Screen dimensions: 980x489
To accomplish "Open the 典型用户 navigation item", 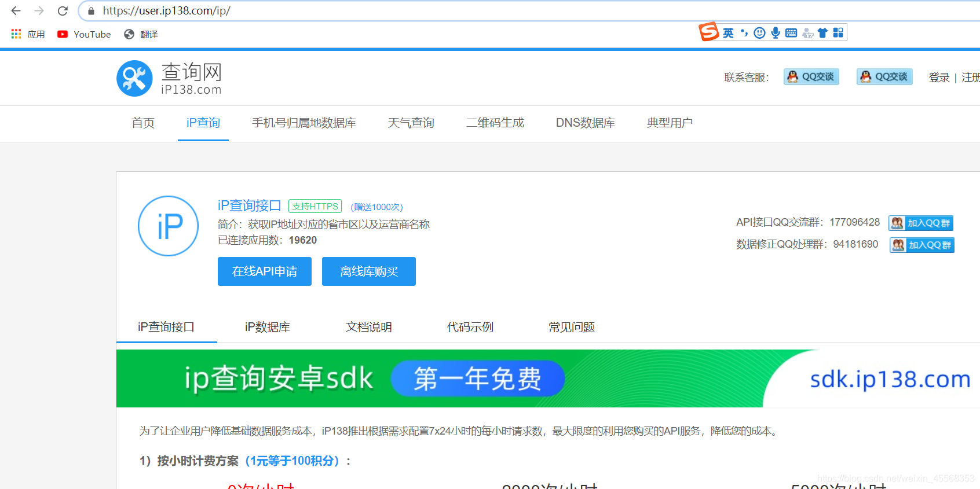I will [x=670, y=123].
